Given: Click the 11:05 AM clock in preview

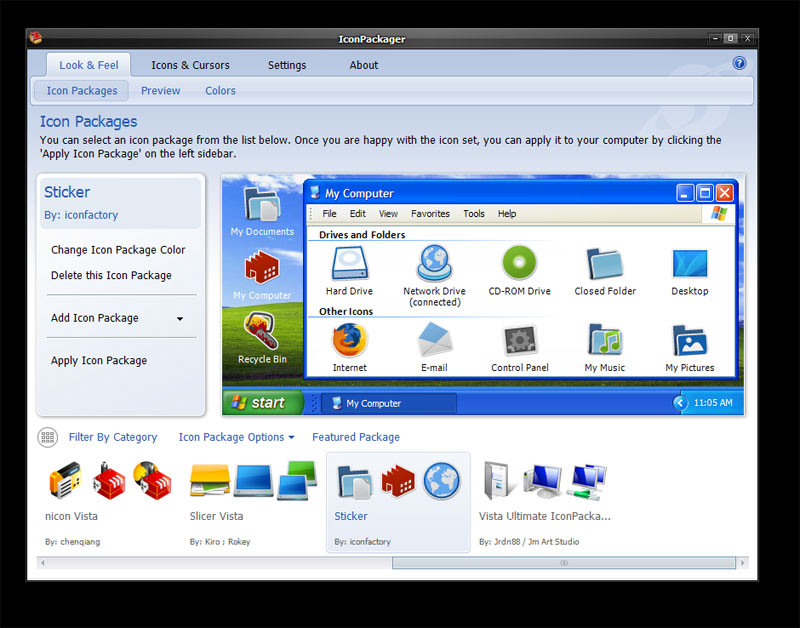Looking at the screenshot, I should 713,403.
